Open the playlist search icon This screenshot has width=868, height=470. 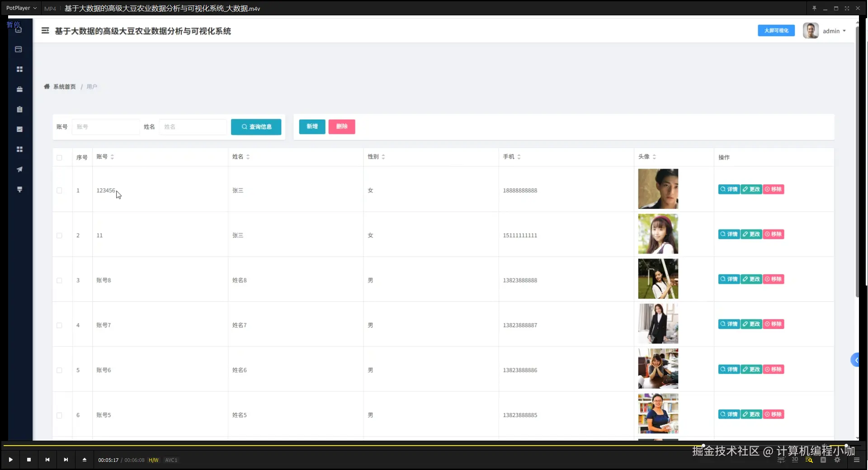point(809,460)
